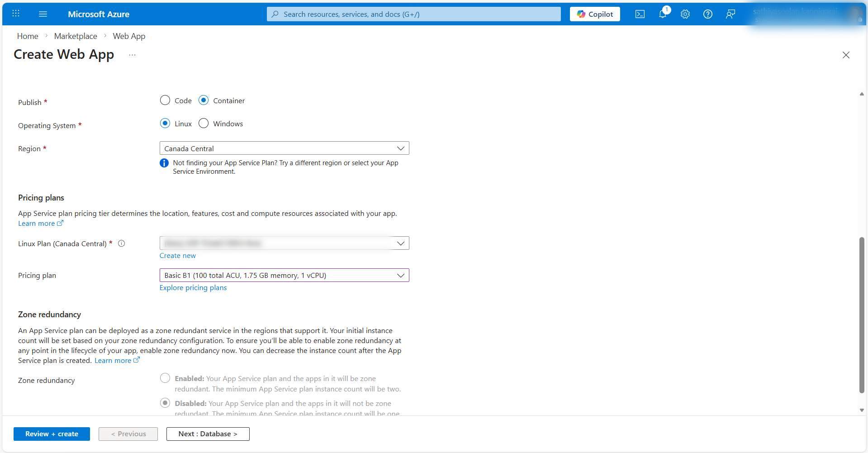Open Copilot
Viewport: 868px width, 453px height.
[x=595, y=14]
